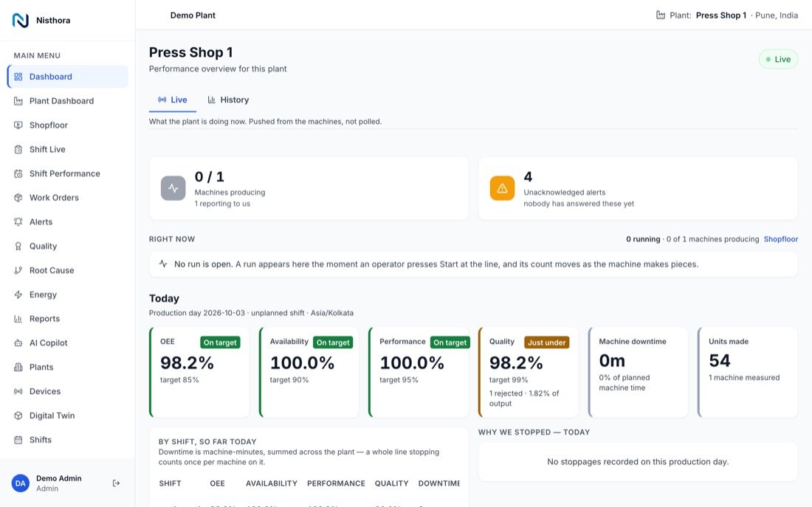Click the Shift Performance calendar-clock icon
The height and width of the screenshot is (507, 812).
click(x=18, y=173)
